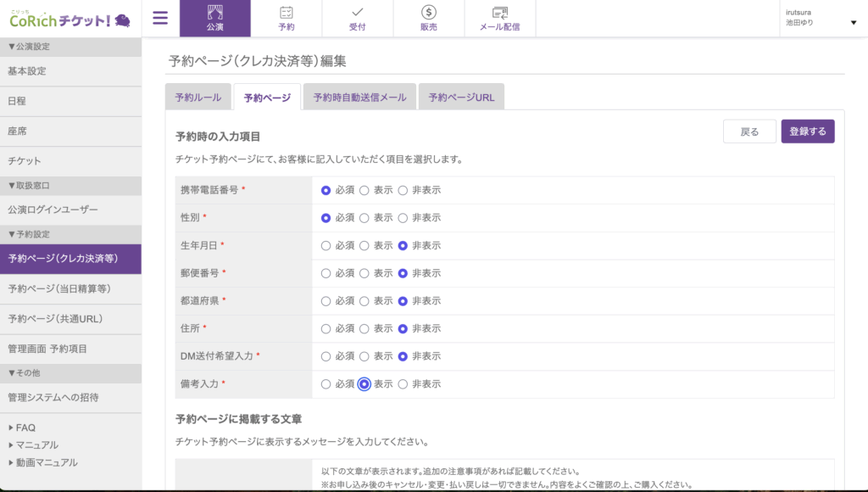
Task: Select 表示 for 郵便番号
Action: 364,273
